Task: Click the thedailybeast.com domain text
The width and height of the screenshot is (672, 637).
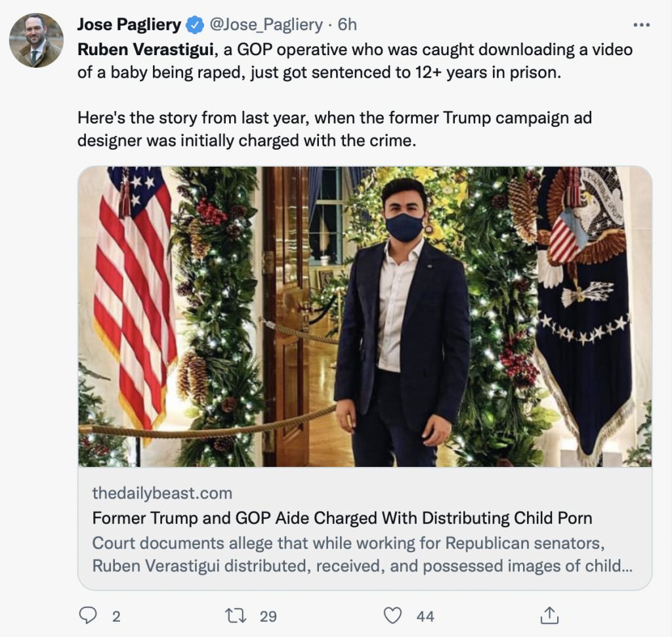Action: click(x=162, y=493)
